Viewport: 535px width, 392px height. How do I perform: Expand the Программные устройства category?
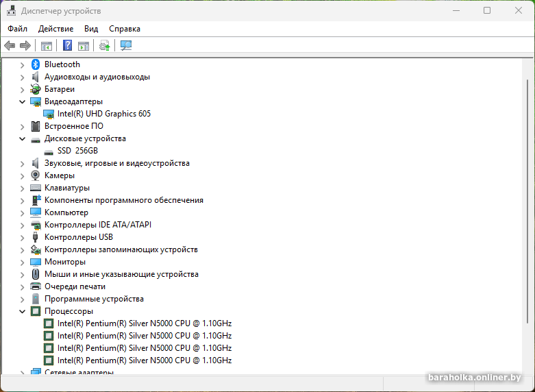click(22, 299)
